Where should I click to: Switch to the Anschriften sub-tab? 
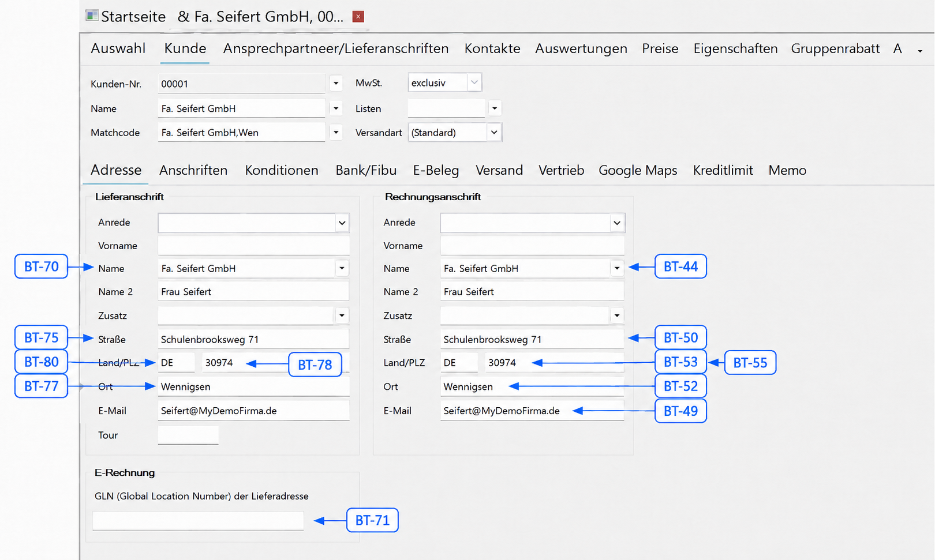coord(193,170)
